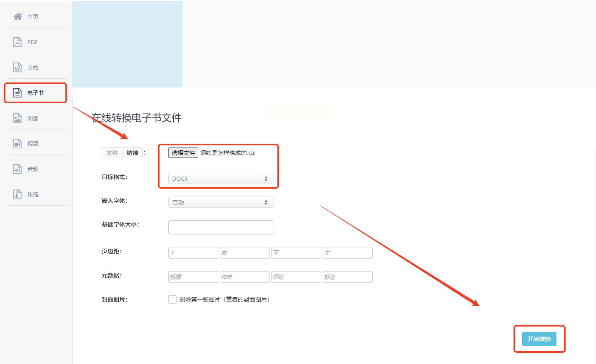This screenshot has height=364, width=596.
Task: Click the left margin 左 field
Action: (348, 253)
